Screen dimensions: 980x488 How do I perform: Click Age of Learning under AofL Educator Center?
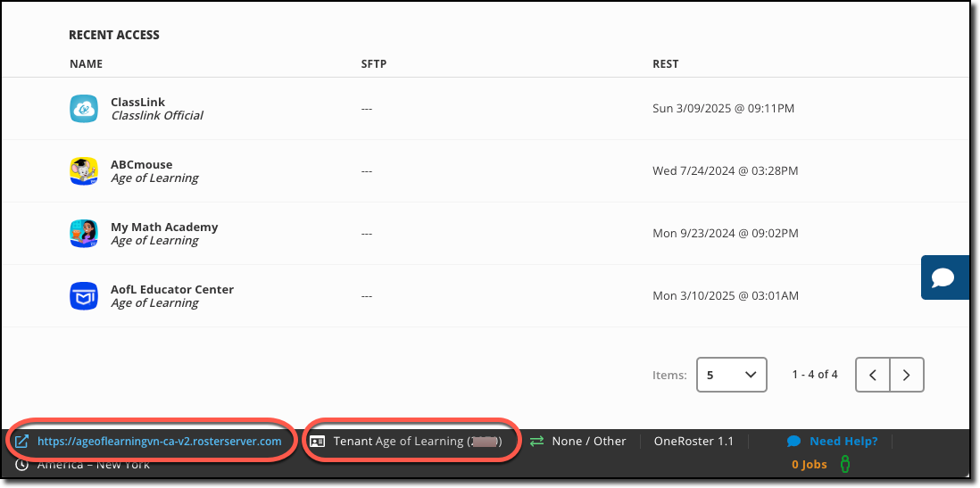coord(154,303)
